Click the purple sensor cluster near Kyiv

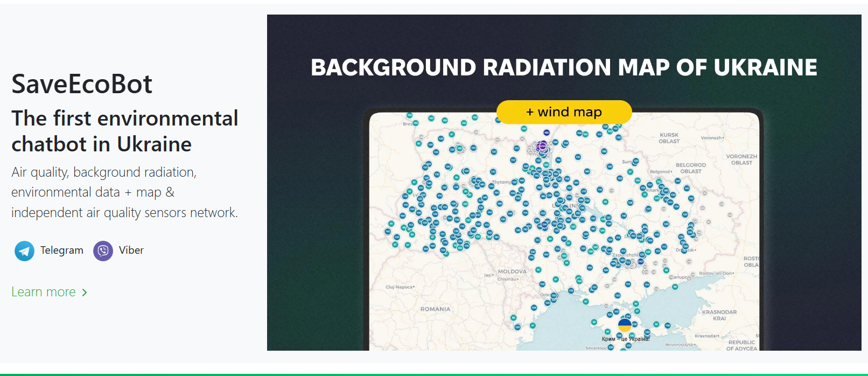[543, 145]
